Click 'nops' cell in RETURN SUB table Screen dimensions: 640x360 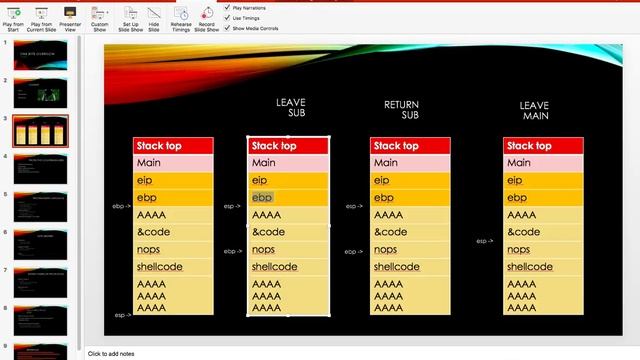410,249
